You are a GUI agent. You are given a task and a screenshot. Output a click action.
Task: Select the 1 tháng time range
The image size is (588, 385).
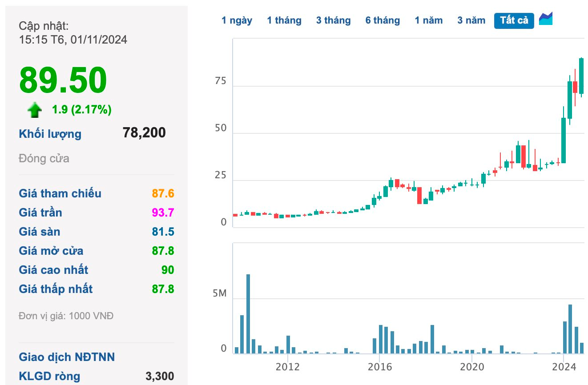284,20
